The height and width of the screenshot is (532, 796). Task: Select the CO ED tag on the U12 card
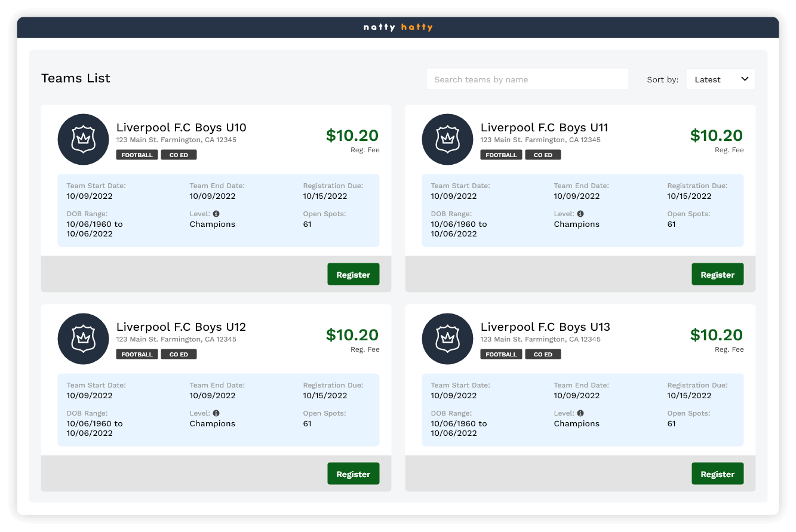pos(179,354)
